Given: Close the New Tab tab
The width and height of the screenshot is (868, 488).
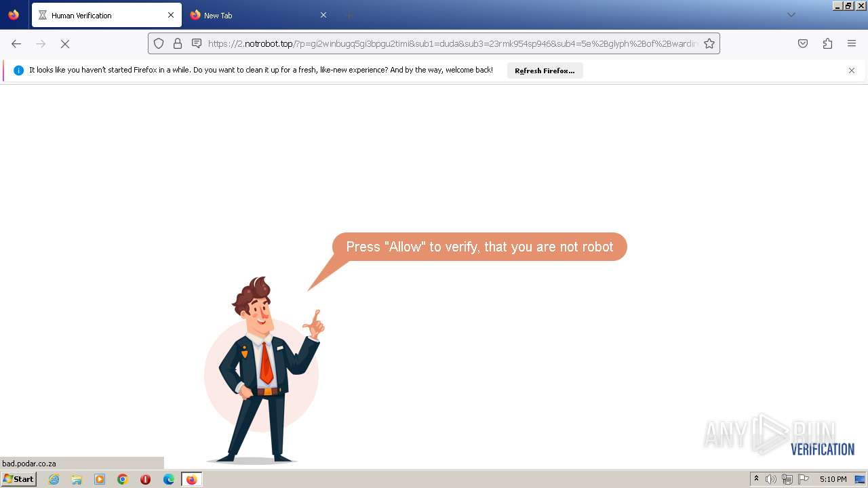Looking at the screenshot, I should point(323,15).
